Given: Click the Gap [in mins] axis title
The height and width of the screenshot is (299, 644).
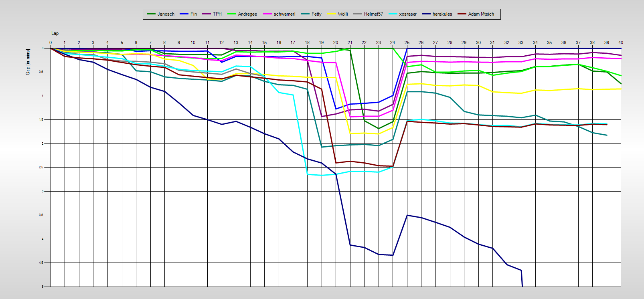Looking at the screenshot, I should (x=28, y=62).
